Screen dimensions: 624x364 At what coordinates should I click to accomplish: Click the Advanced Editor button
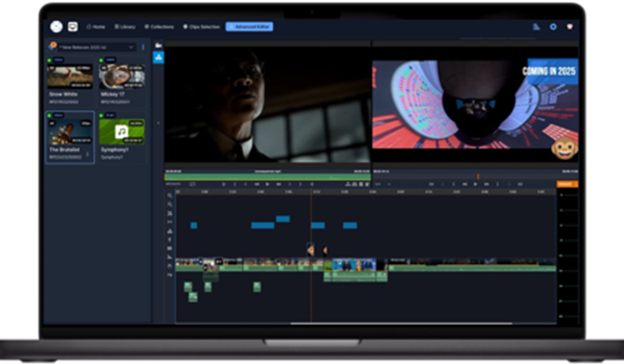click(249, 26)
